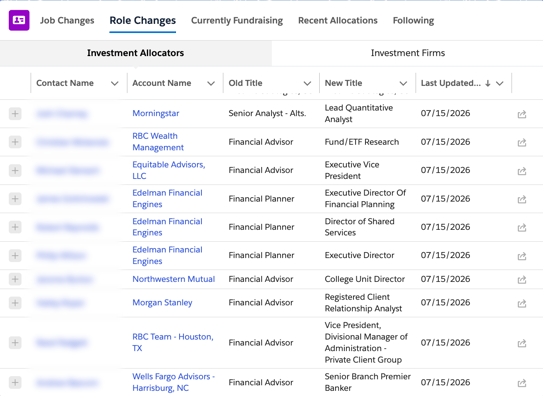Open blurred contact name in Morningstar row

62,114
